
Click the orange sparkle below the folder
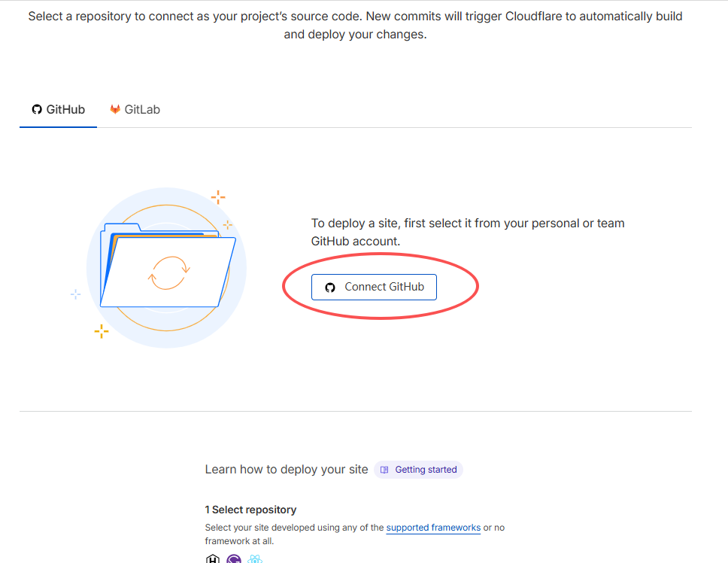(101, 330)
